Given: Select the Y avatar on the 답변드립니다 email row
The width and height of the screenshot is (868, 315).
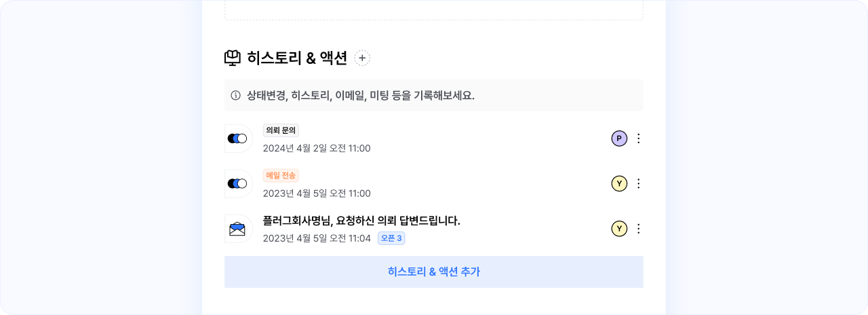Looking at the screenshot, I should 619,229.
